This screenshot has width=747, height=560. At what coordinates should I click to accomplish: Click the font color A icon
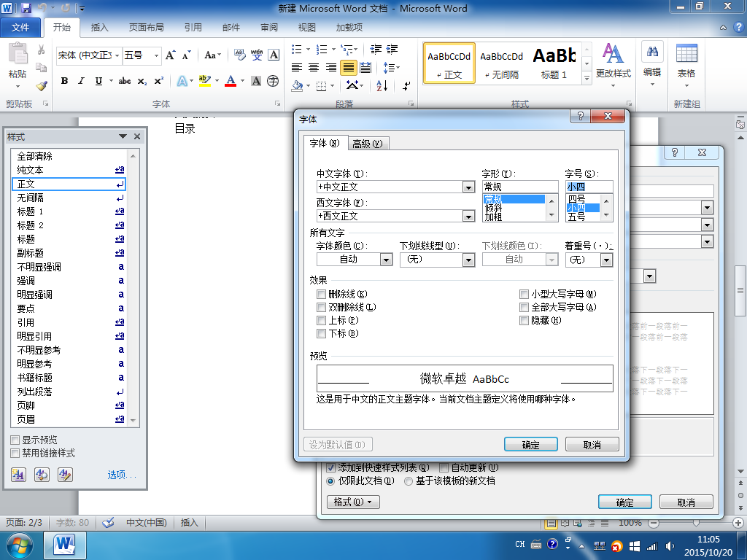[x=231, y=81]
